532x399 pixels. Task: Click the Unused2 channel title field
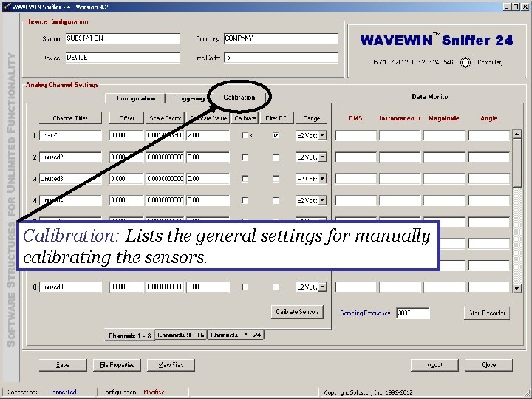(x=70, y=157)
